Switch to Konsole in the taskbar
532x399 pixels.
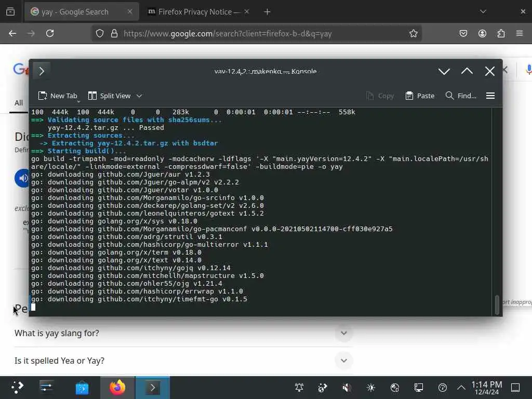[153, 388]
